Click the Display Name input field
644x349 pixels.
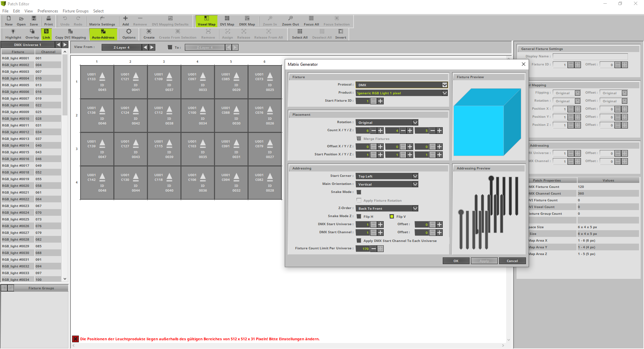pyautogui.click(x=590, y=56)
